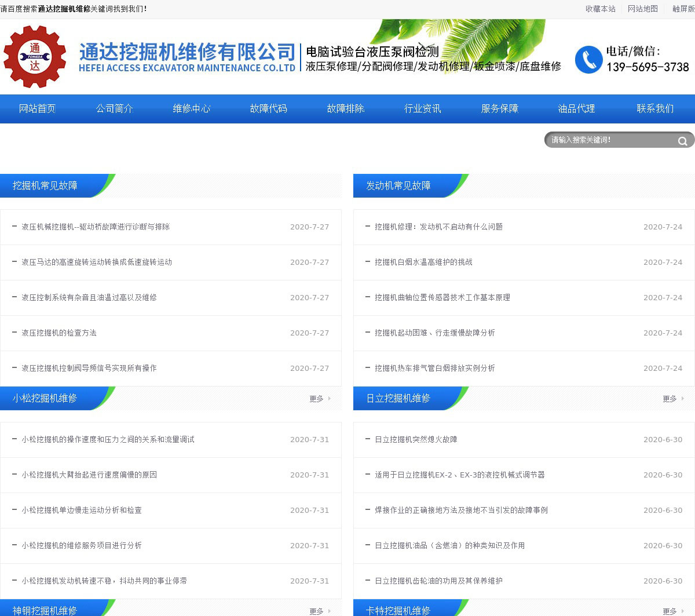695x616 pixels.
Task: Open article 液压挖掘机的检查方法
Action: click(59, 333)
